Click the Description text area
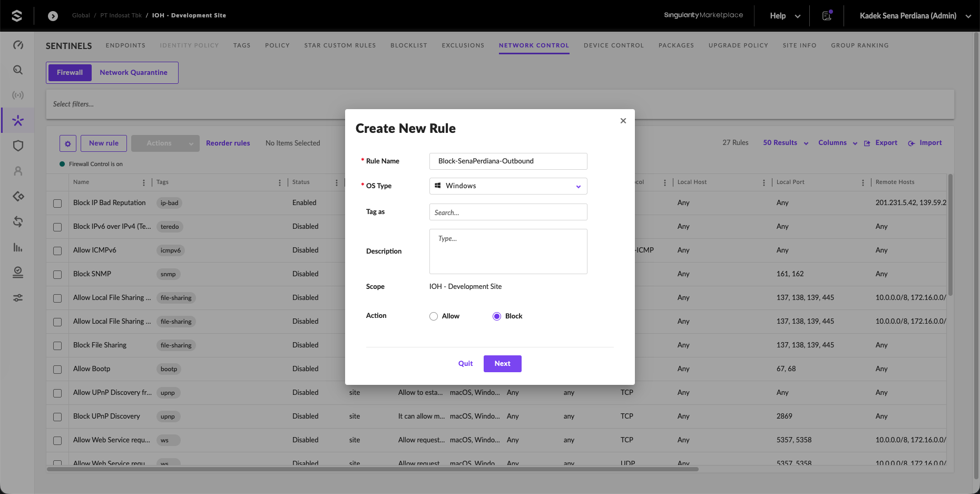This screenshot has width=980, height=494. tap(508, 251)
